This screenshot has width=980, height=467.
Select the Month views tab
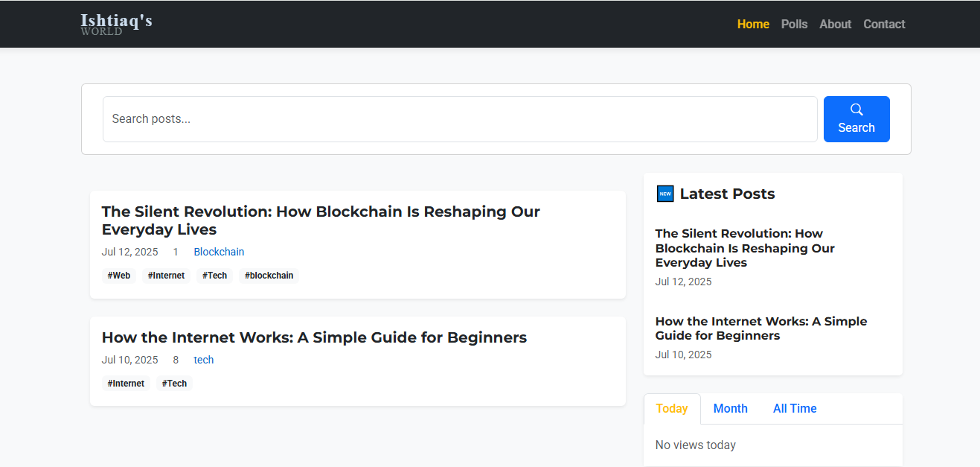click(730, 408)
